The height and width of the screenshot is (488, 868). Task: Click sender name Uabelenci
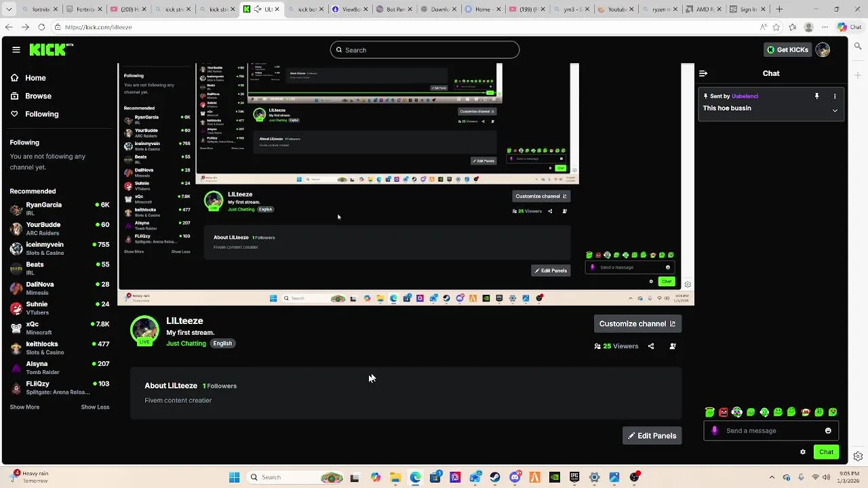click(745, 96)
